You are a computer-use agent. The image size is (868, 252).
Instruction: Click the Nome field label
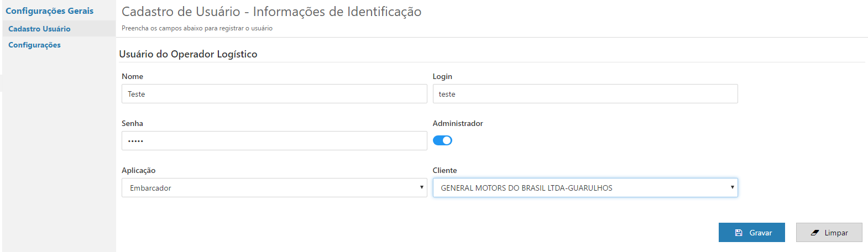[x=132, y=76]
